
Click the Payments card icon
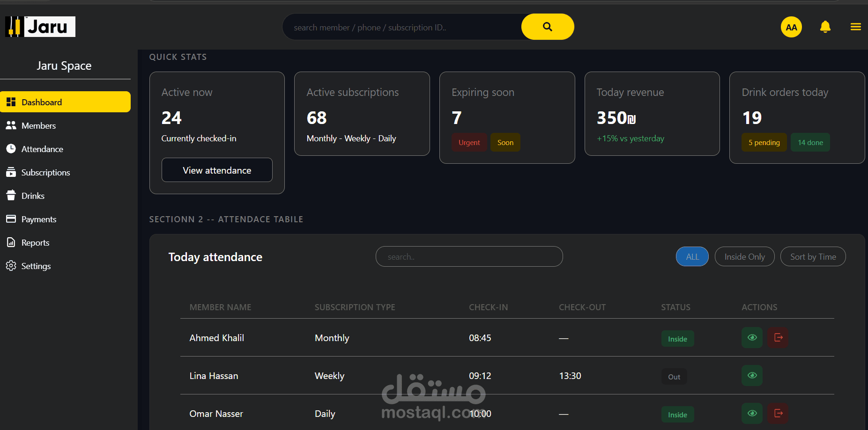click(x=11, y=219)
